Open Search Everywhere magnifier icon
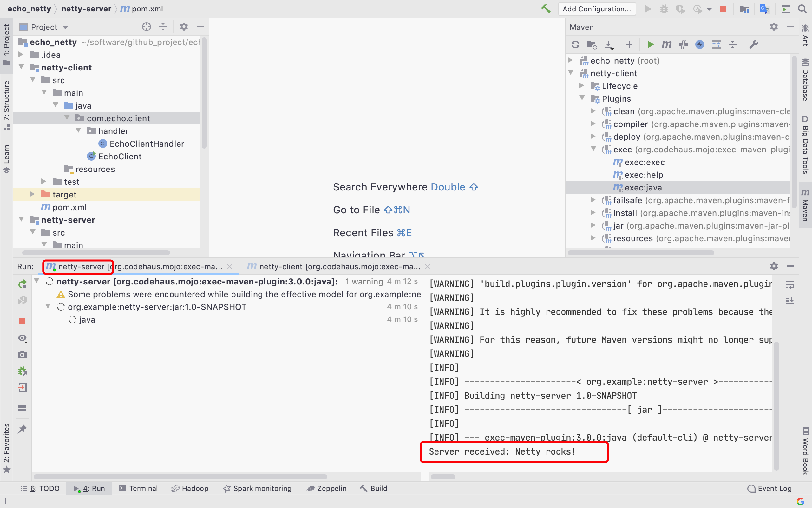The image size is (812, 508). [802, 9]
